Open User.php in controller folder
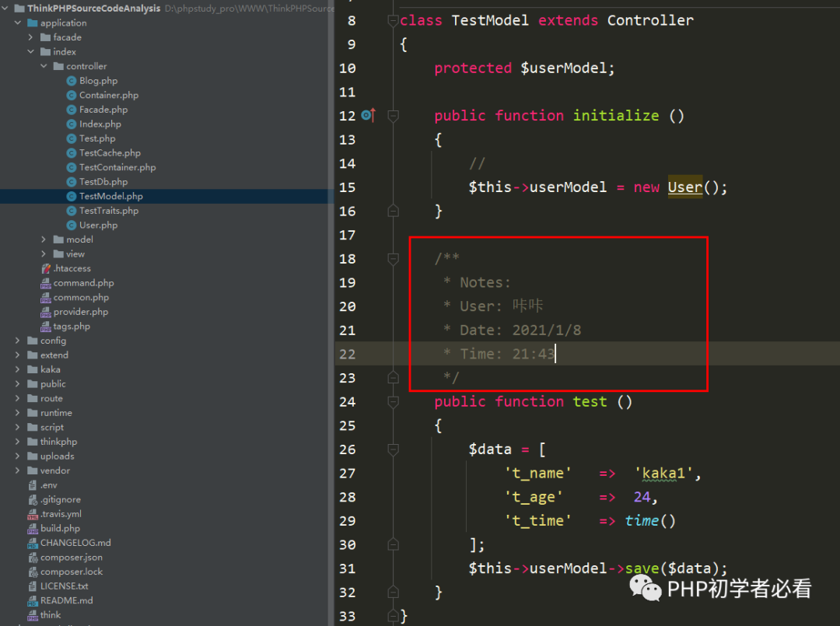Image resolution: width=840 pixels, height=626 pixels. [98, 226]
